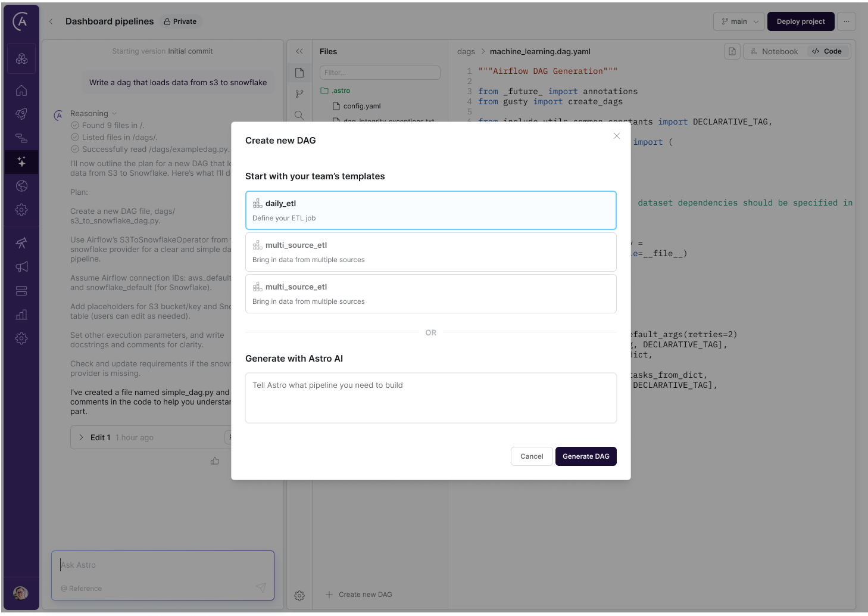Select the daily_etl template
This screenshot has height=616, width=868.
[x=431, y=210]
